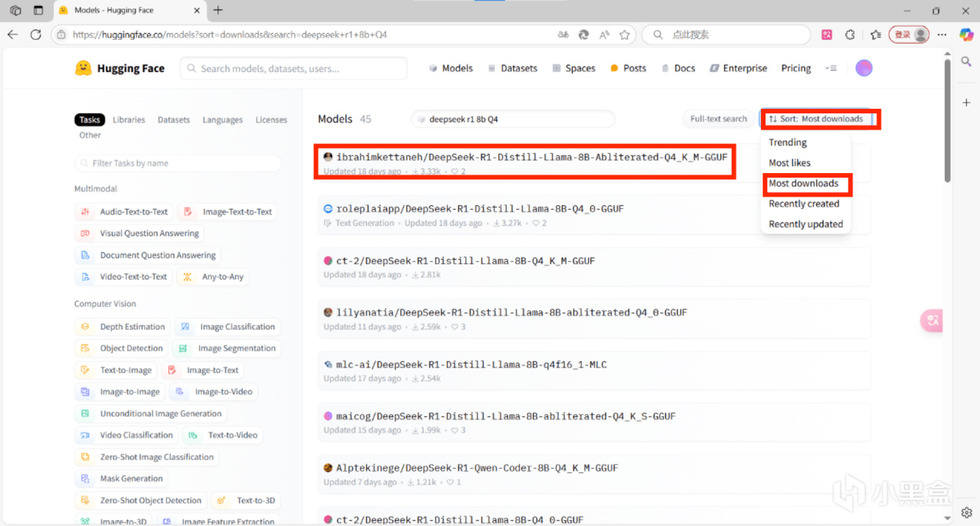Open the favorites list icon
This screenshot has height=526, width=980.
coord(876,34)
